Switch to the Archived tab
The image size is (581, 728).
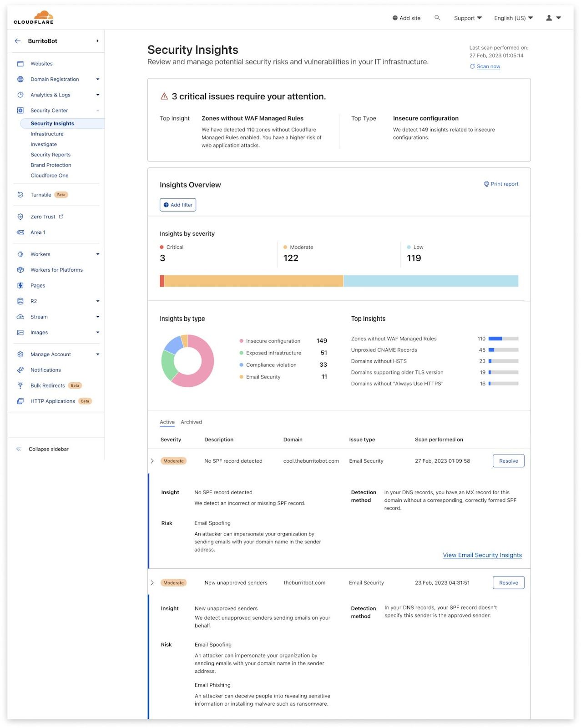tap(191, 422)
